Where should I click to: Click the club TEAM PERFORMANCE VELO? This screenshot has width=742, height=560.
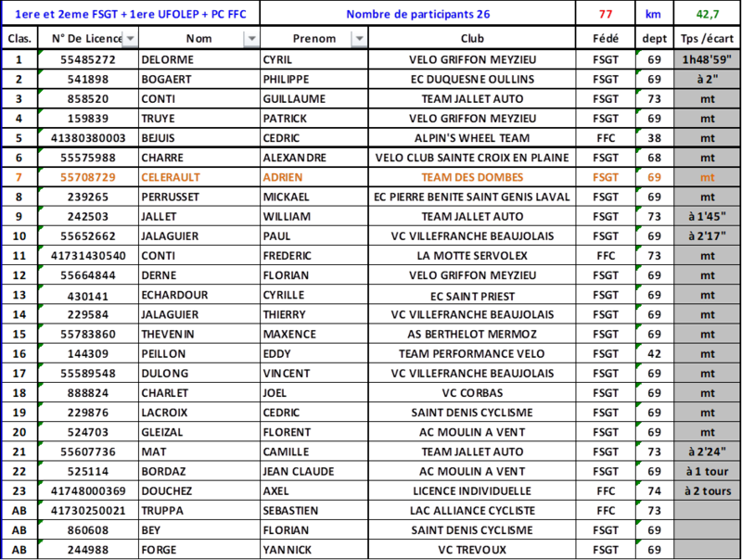tap(472, 354)
